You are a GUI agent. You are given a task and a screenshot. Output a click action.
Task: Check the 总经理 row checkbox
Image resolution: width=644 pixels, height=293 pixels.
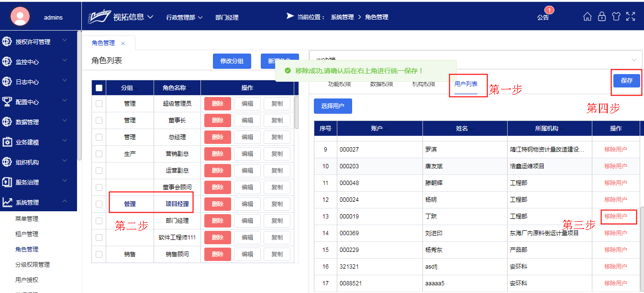pyautogui.click(x=99, y=137)
